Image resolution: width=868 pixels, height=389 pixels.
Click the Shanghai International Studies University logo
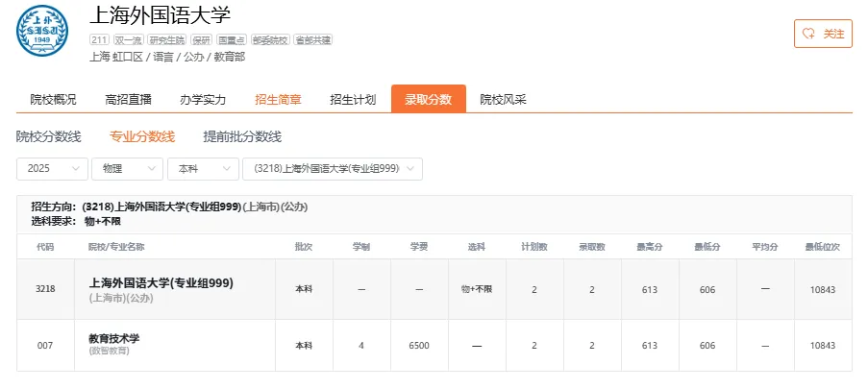tap(42, 31)
